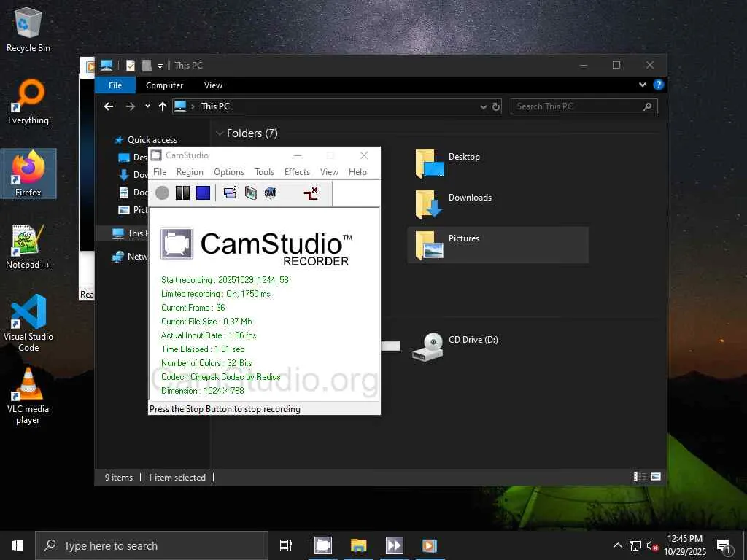747x560 pixels.
Task: Open Explorer help question mark
Action: [659, 85]
